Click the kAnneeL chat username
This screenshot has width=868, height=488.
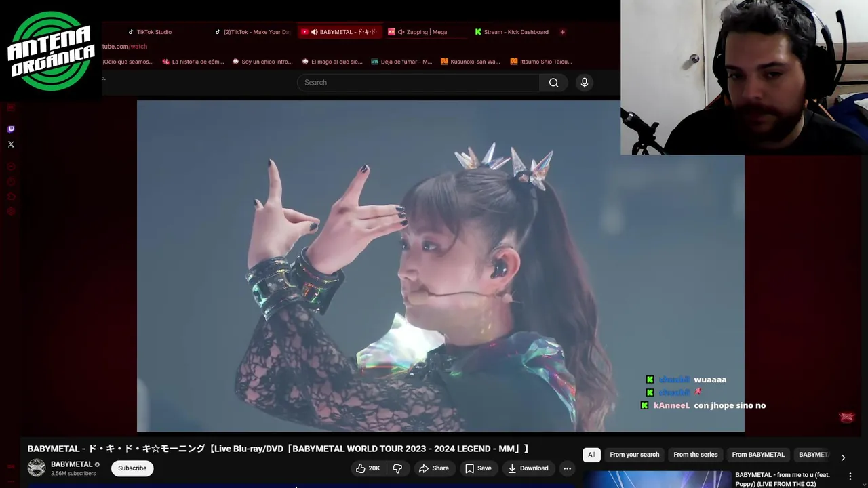pyautogui.click(x=671, y=405)
